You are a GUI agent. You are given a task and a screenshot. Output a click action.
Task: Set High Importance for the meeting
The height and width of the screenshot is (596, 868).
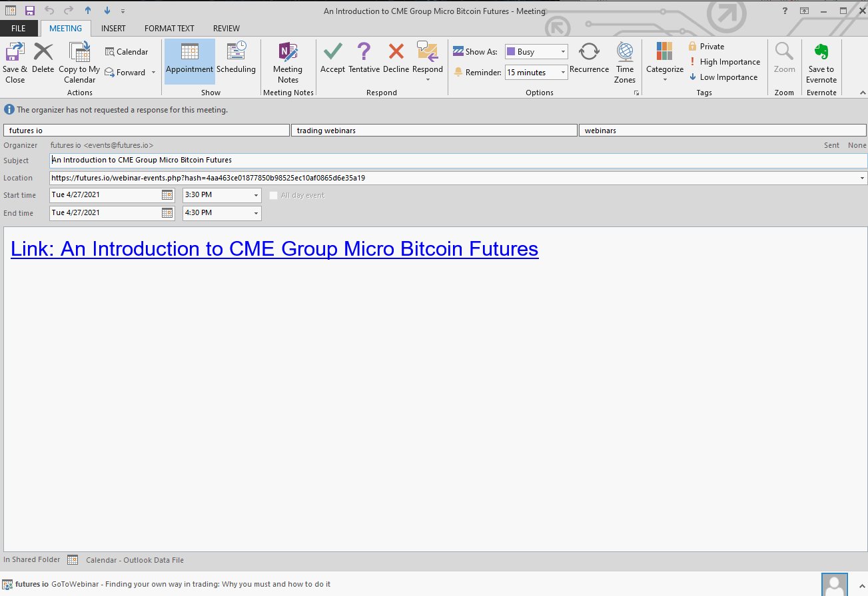[x=724, y=62]
